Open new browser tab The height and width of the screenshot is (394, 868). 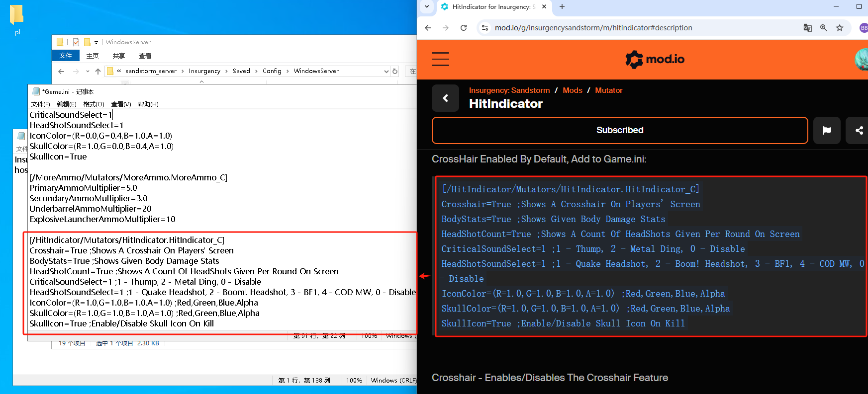pyautogui.click(x=562, y=6)
